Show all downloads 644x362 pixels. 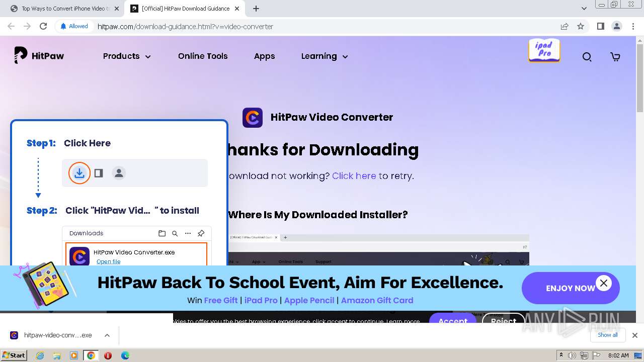click(608, 335)
